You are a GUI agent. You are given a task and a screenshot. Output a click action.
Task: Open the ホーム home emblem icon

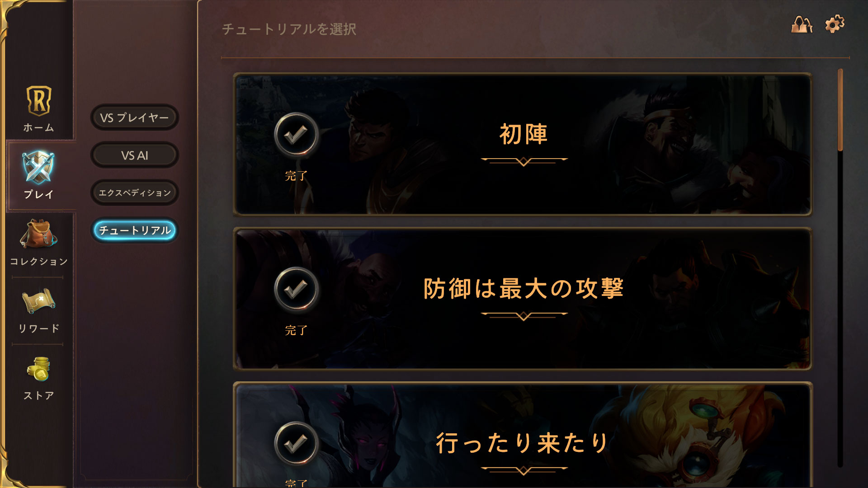pyautogui.click(x=38, y=100)
